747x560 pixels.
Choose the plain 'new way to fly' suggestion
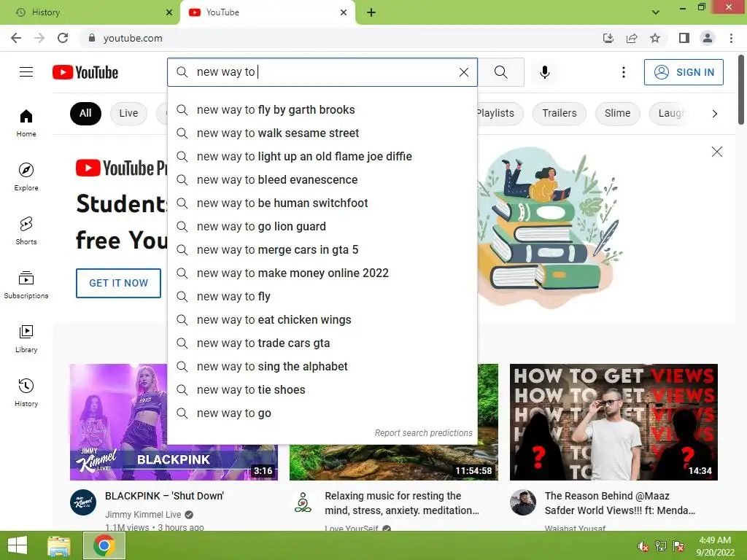point(322,296)
